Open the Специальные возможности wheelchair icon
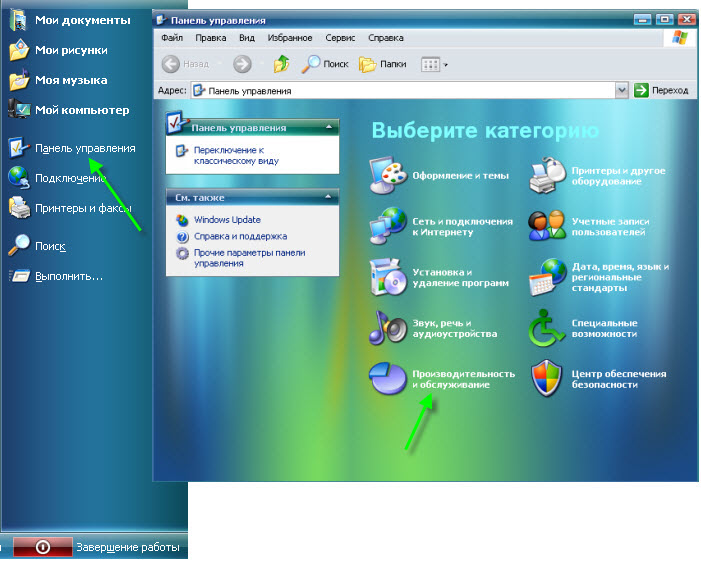 (x=545, y=328)
